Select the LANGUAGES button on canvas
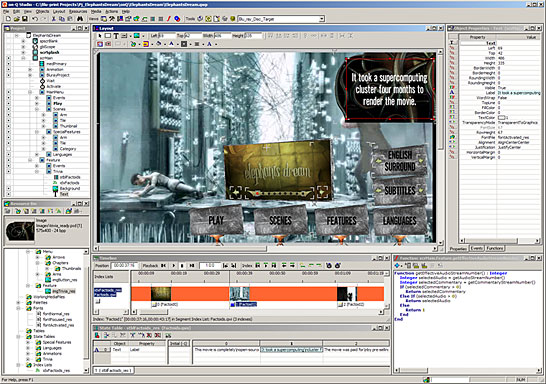 point(400,220)
